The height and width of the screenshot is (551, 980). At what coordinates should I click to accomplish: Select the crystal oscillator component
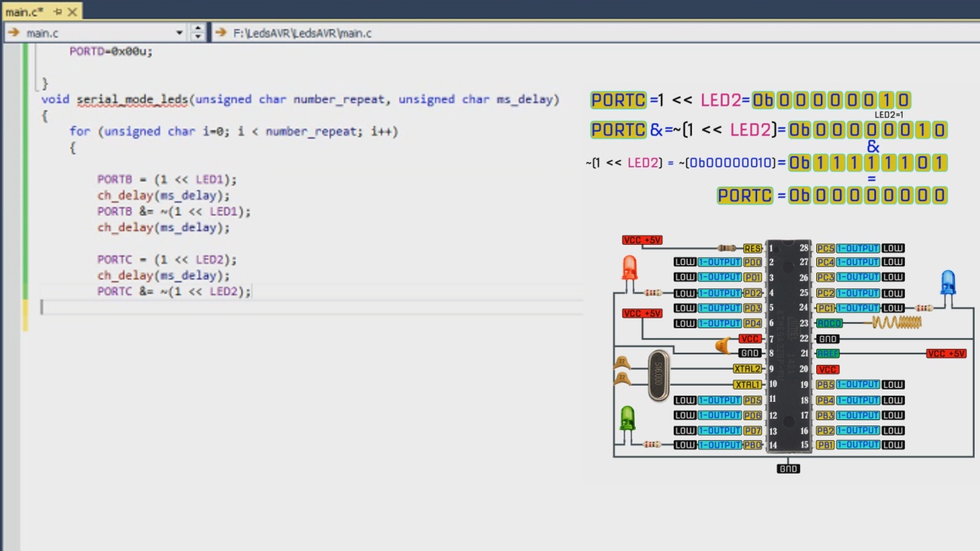pos(658,375)
